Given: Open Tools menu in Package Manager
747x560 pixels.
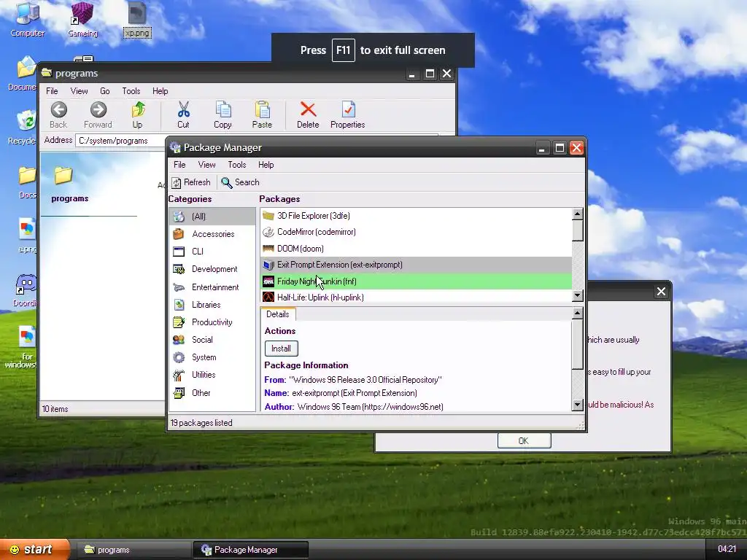Looking at the screenshot, I should click(237, 165).
